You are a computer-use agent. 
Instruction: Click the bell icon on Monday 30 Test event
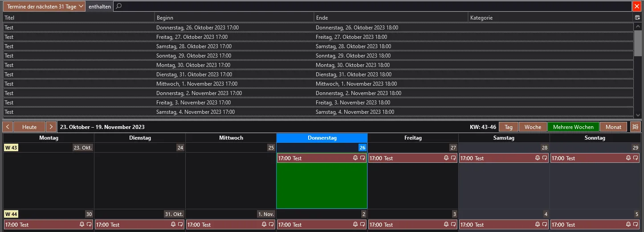(82, 224)
